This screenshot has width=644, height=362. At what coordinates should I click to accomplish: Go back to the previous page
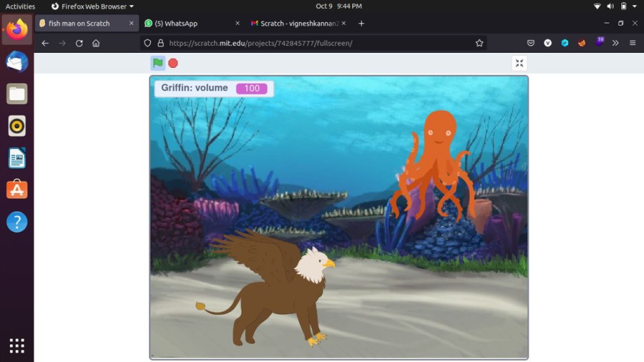click(45, 43)
